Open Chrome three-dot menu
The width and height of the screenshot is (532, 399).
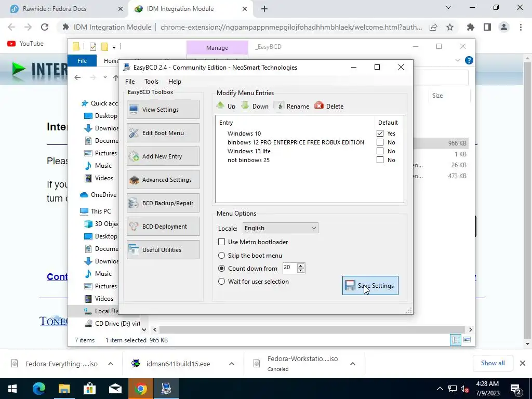point(521,27)
